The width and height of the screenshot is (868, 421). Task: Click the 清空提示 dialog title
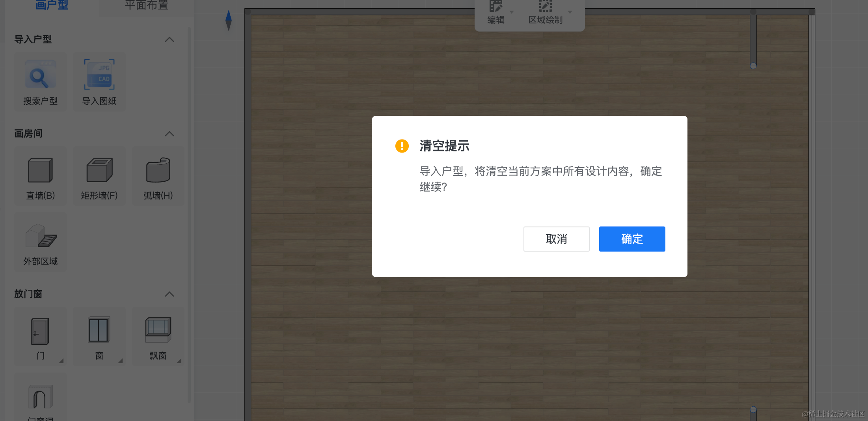(444, 146)
